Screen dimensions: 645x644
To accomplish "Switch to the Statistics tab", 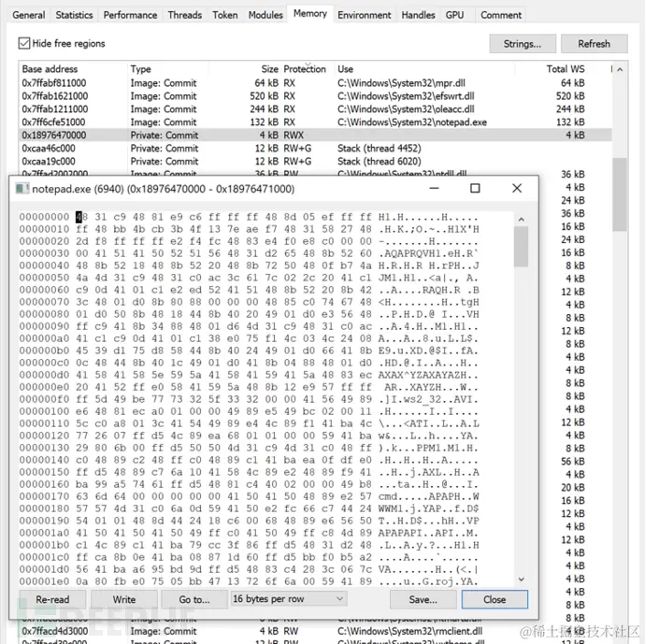I will 74,15.
